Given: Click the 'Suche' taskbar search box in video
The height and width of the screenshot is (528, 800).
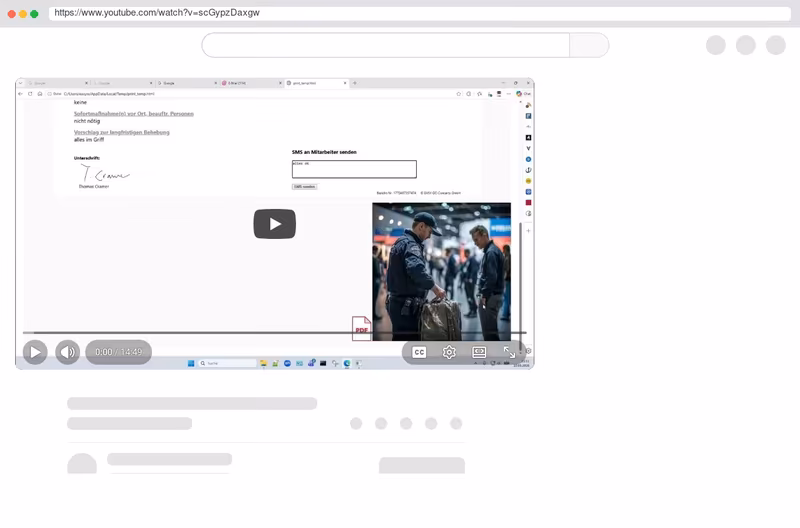Looking at the screenshot, I should pyautogui.click(x=228, y=363).
